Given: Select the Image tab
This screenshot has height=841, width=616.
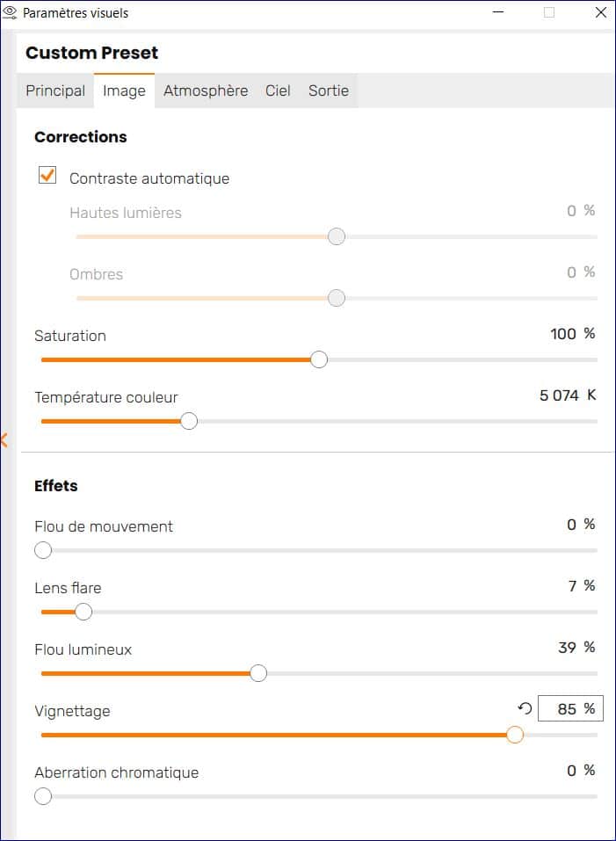Looking at the screenshot, I should click(124, 91).
